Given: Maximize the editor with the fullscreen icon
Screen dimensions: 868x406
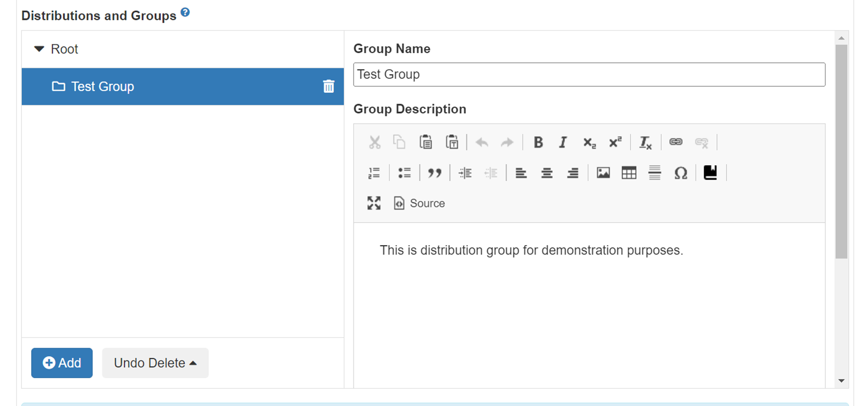Looking at the screenshot, I should [374, 203].
